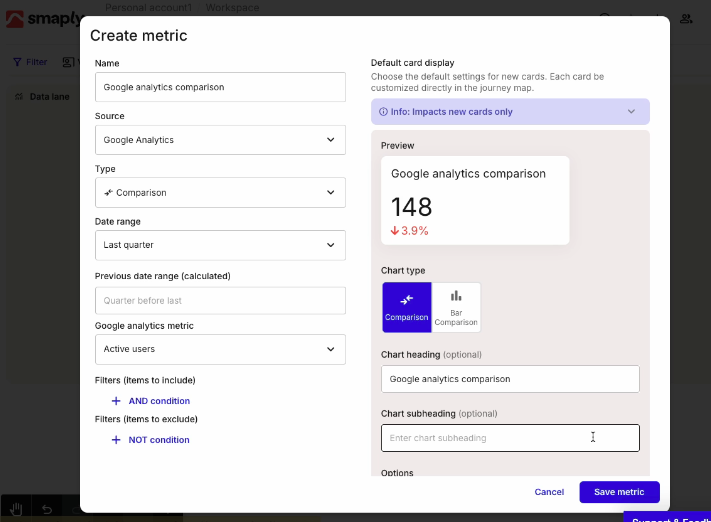The image size is (711, 522).
Task: Cancel the Create metric dialog
Action: pos(549,492)
